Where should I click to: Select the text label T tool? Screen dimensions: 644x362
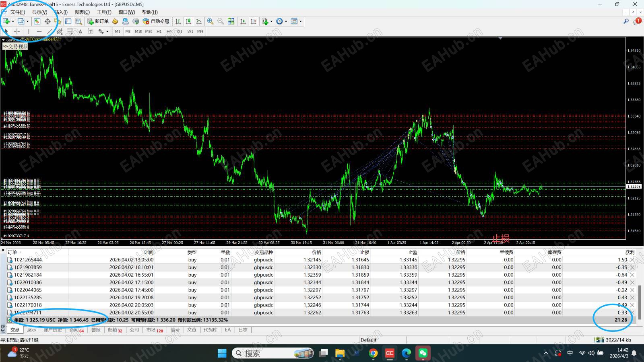click(91, 31)
